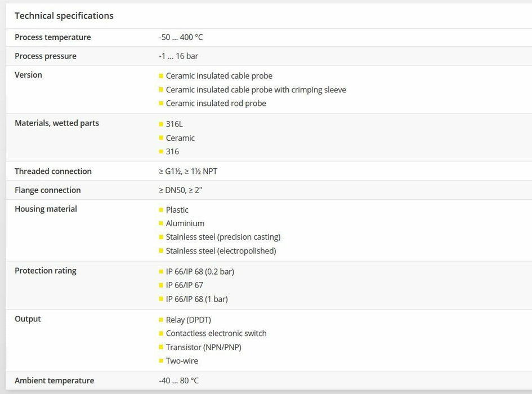532x394 pixels.
Task: Click the yellow bullet beside Ceramic insulated cable probe
Action: (161, 76)
